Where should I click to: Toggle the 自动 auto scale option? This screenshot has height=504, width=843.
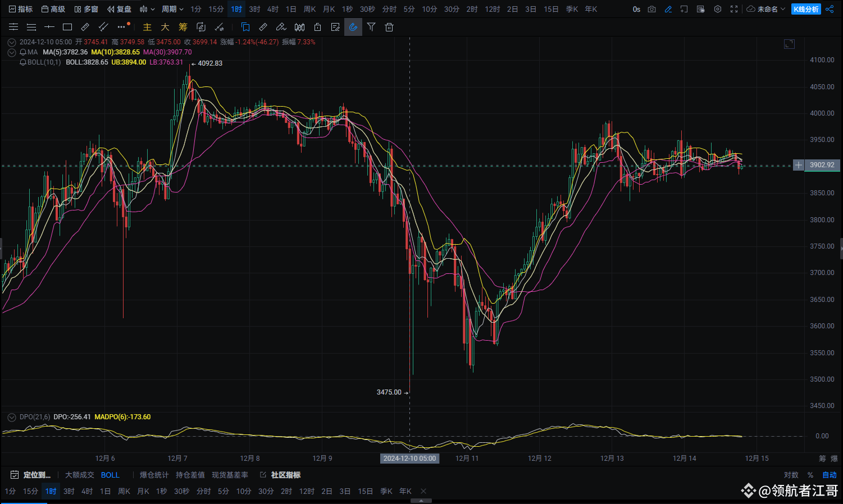click(830, 475)
